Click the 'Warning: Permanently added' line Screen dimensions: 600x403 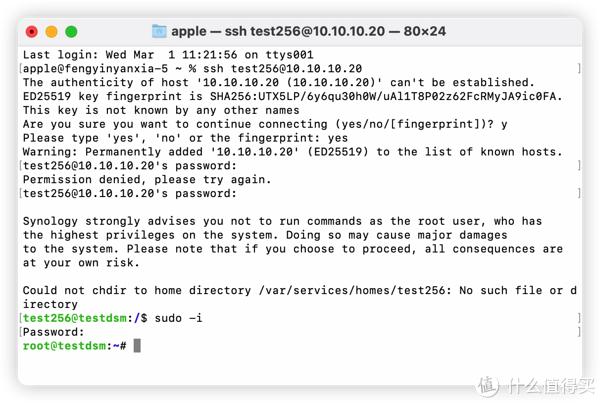point(292,152)
